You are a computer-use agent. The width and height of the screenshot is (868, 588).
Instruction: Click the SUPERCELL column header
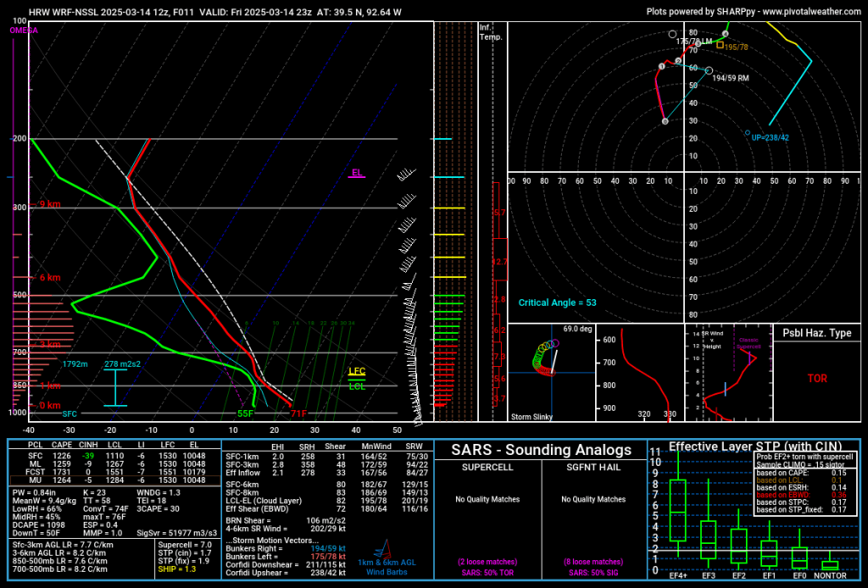pyautogui.click(x=486, y=467)
